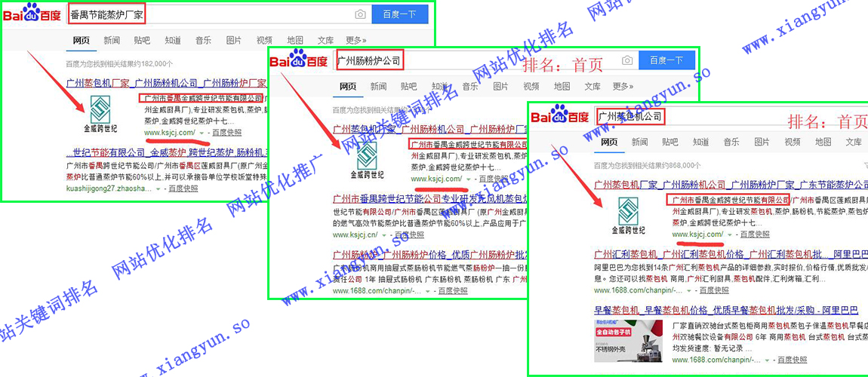Open 视频 tab in 广州肠粉炉公司 search page
Viewport: 868px width, 377px height.
(531, 86)
